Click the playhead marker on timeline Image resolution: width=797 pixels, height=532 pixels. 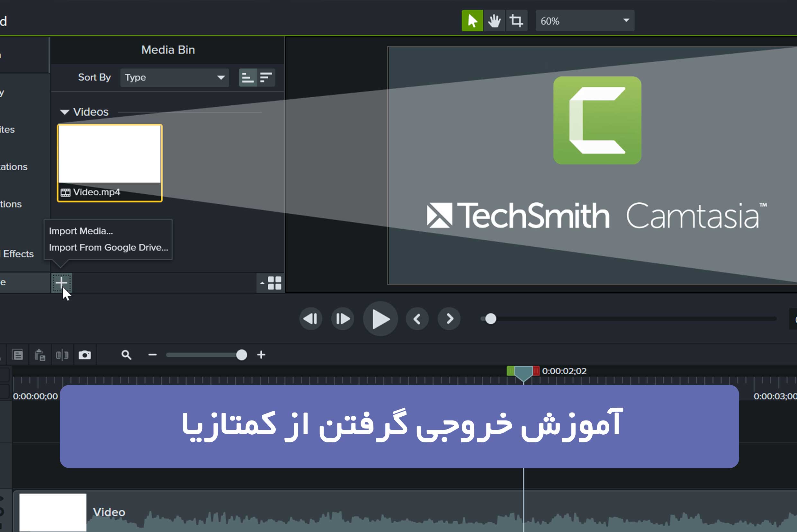pyautogui.click(x=524, y=374)
